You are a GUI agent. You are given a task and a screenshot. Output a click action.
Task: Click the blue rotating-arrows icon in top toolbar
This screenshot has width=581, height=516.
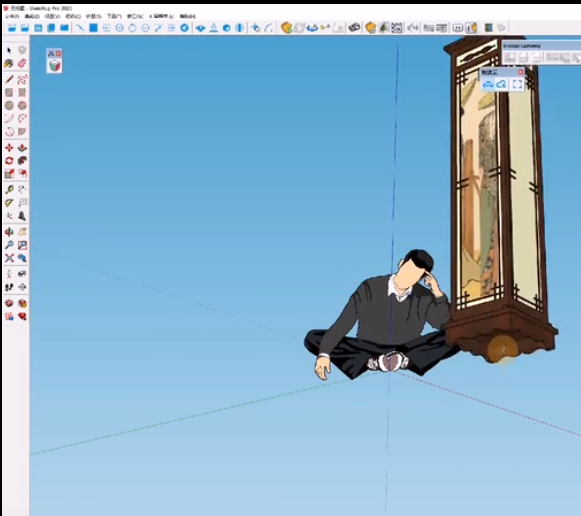(x=312, y=28)
